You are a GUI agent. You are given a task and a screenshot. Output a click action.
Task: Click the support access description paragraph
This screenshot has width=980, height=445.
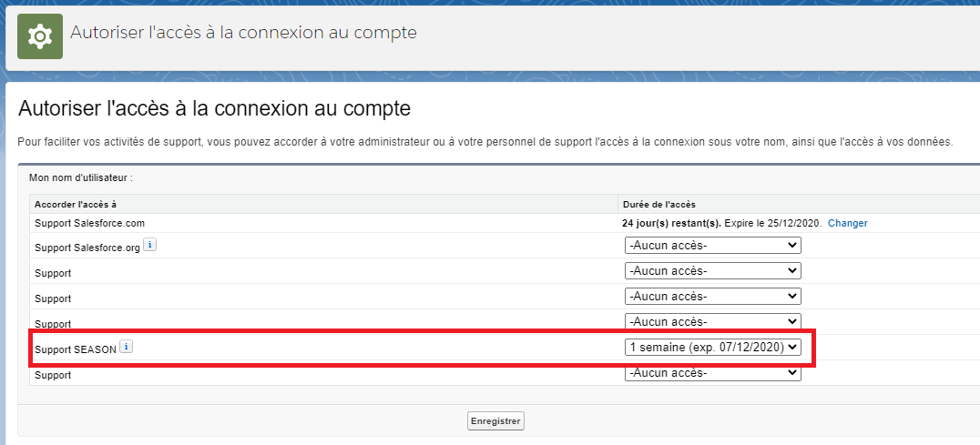point(485,142)
